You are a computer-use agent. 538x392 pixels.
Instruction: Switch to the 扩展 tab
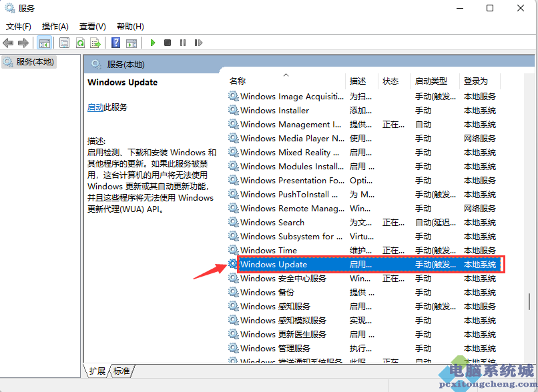click(97, 371)
